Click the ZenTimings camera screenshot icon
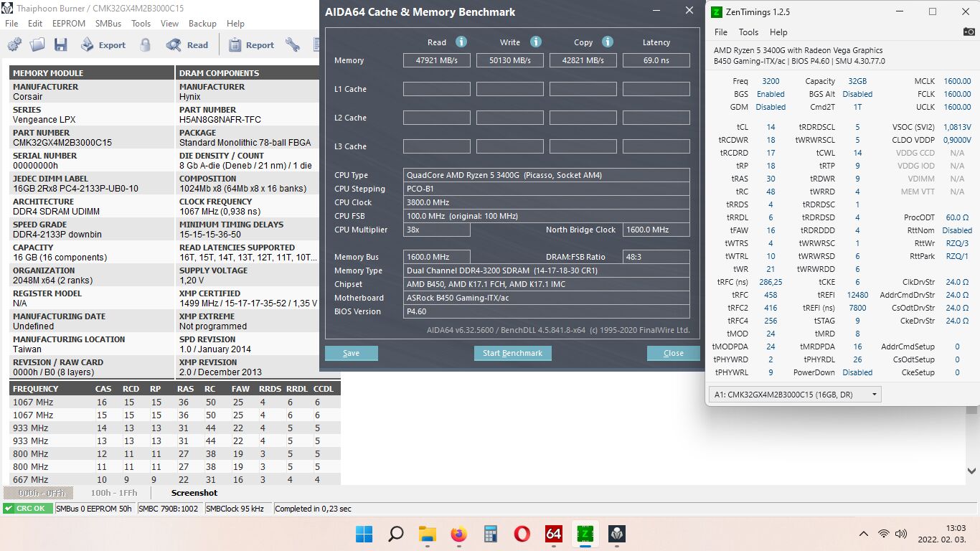Viewport: 980px width, 551px height. tap(969, 32)
